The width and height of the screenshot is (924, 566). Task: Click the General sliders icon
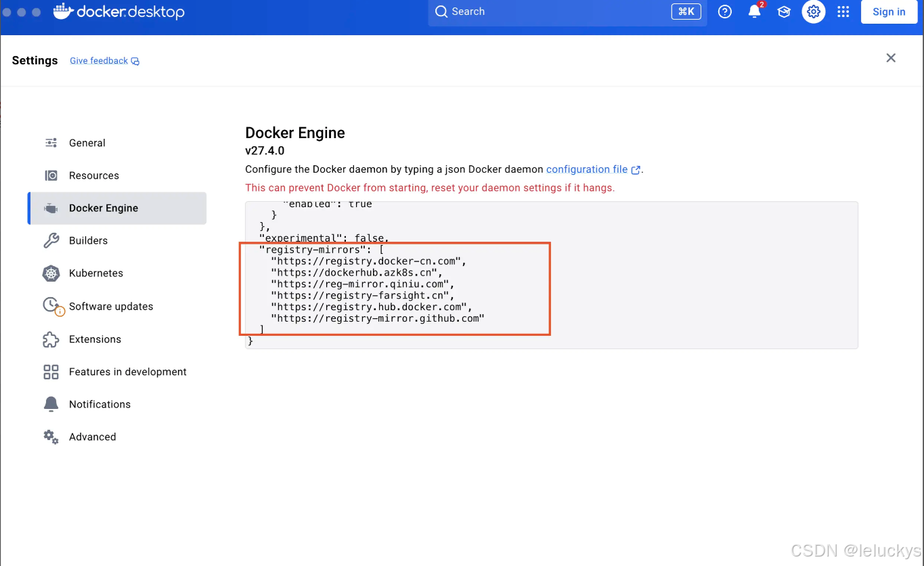tap(51, 143)
